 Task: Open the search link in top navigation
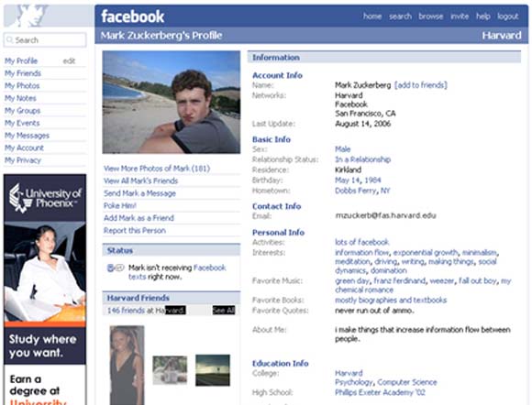pos(400,16)
